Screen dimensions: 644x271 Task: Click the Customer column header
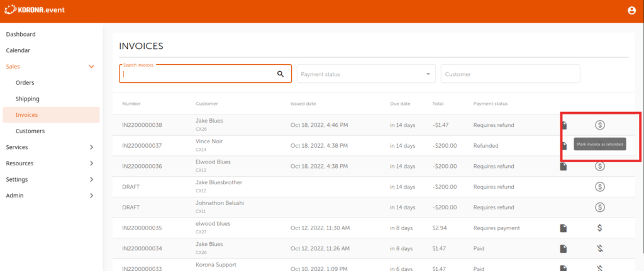(206, 104)
